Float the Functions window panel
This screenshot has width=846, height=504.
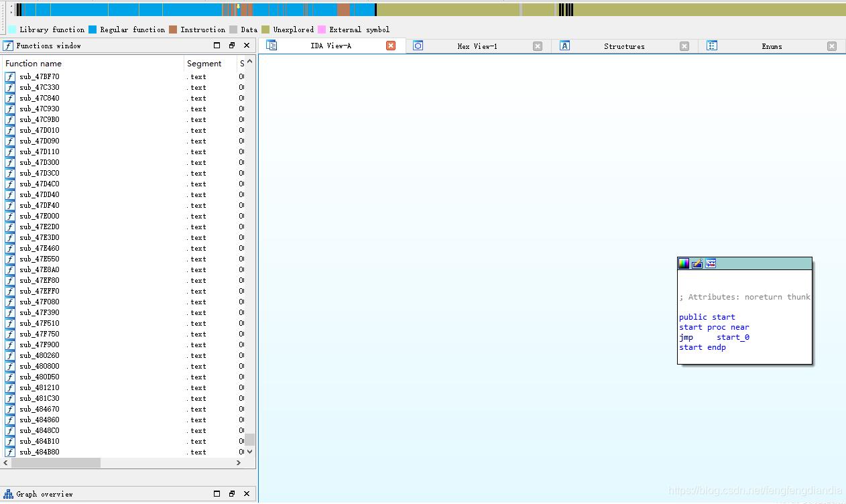[232, 46]
